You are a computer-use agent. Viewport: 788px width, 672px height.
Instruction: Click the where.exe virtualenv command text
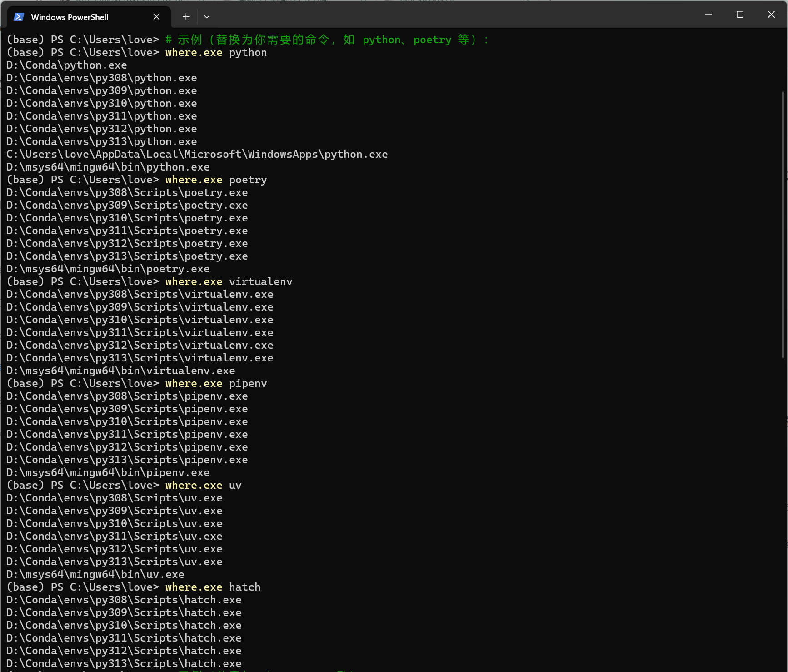(228, 281)
